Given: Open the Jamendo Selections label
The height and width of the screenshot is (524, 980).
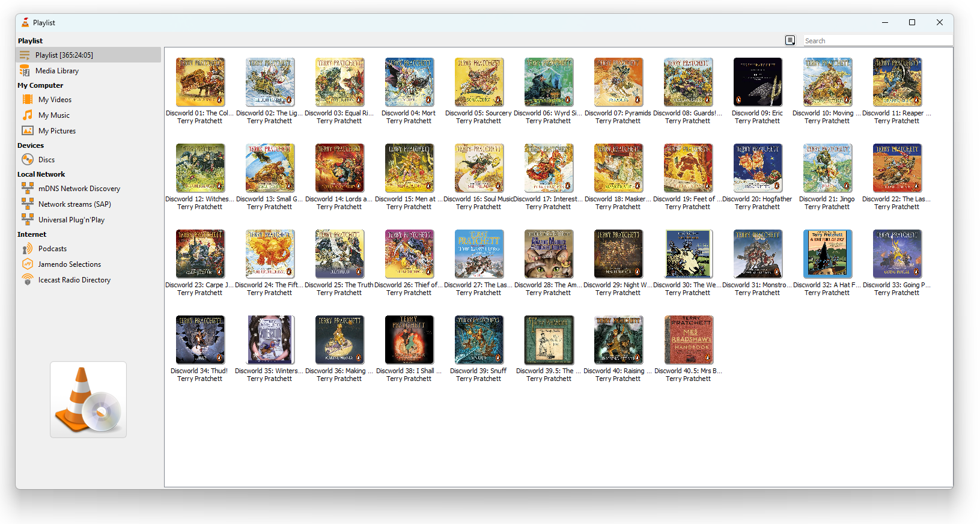Looking at the screenshot, I should [x=70, y=264].
